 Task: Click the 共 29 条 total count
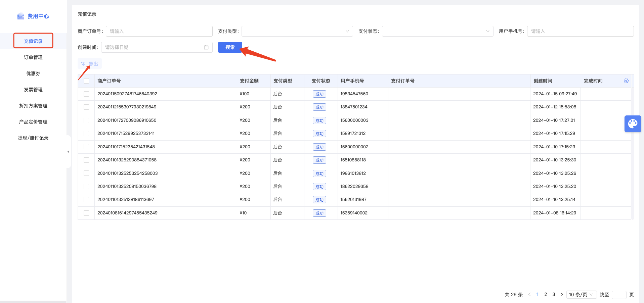tap(514, 295)
